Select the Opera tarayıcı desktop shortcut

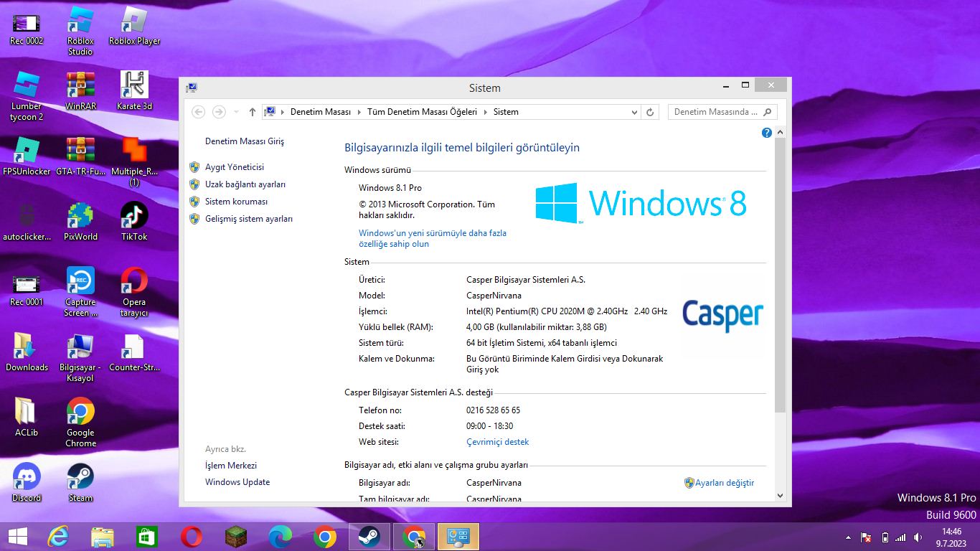pos(134,292)
